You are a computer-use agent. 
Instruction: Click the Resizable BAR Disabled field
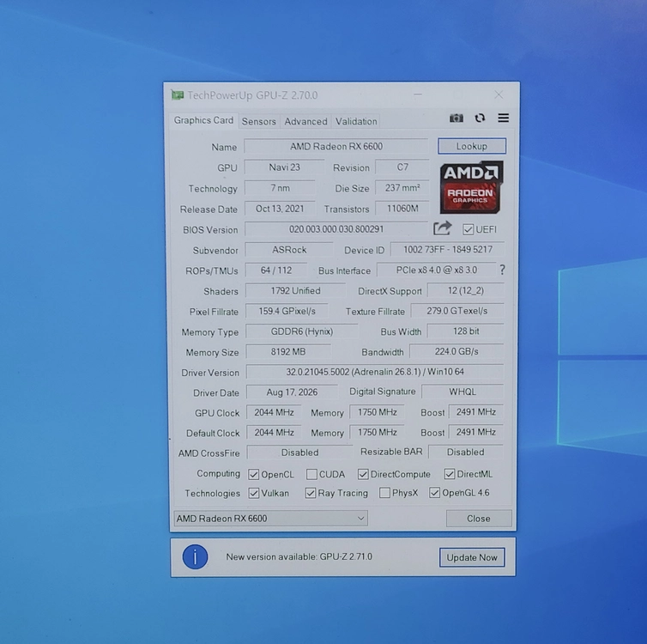pyautogui.click(x=465, y=452)
